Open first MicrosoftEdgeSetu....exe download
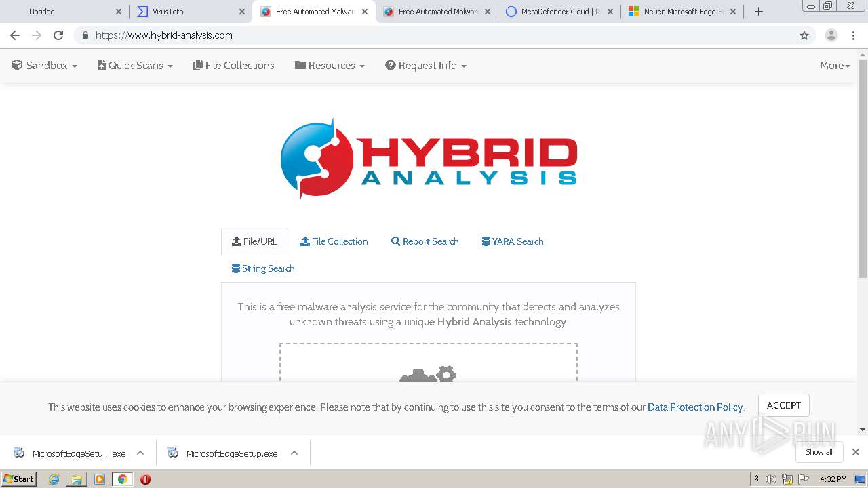Viewport: 868px width, 488px height. click(x=71, y=453)
